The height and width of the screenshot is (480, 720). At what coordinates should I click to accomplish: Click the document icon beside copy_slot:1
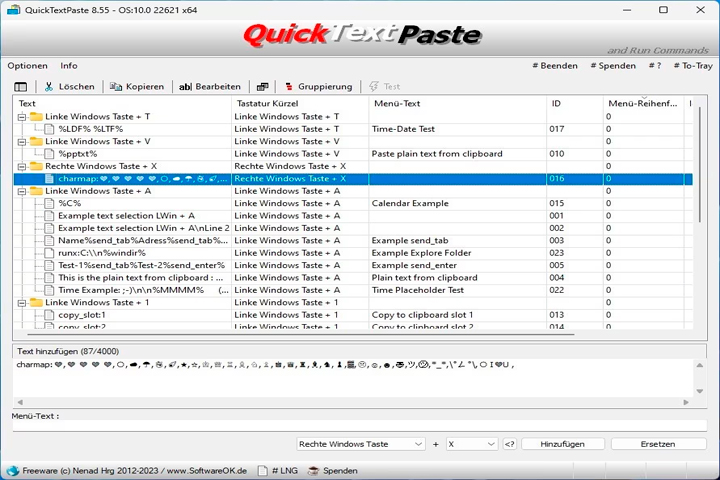tap(49, 315)
